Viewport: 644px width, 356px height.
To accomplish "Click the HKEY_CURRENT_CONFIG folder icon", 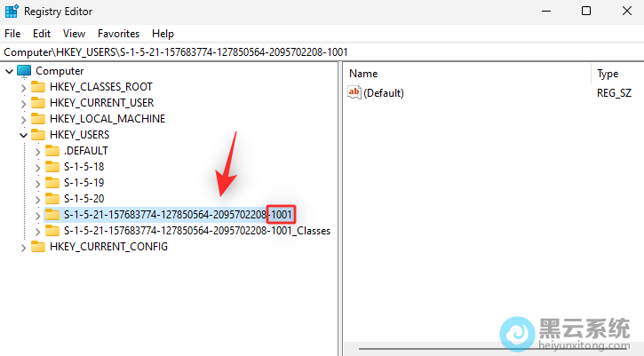I will click(38, 247).
